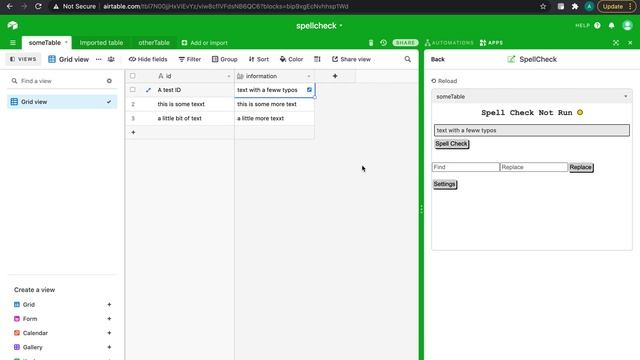Open the information column dropdown arrow
The height and width of the screenshot is (360, 640).
point(309,76)
